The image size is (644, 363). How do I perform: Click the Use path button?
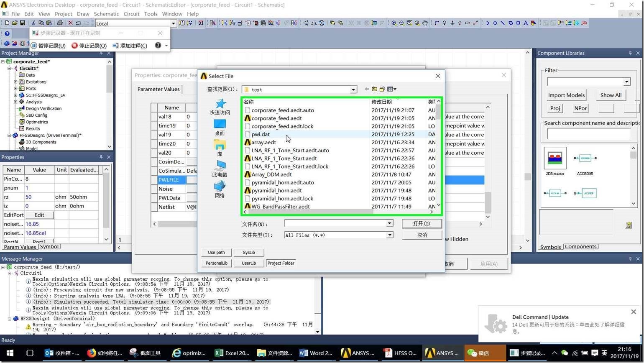[216, 252]
